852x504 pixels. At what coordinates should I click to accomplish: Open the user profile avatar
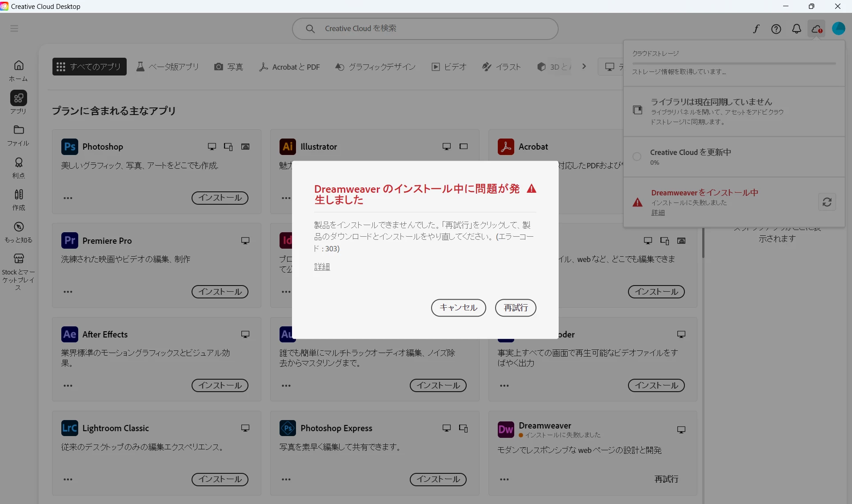(x=838, y=29)
